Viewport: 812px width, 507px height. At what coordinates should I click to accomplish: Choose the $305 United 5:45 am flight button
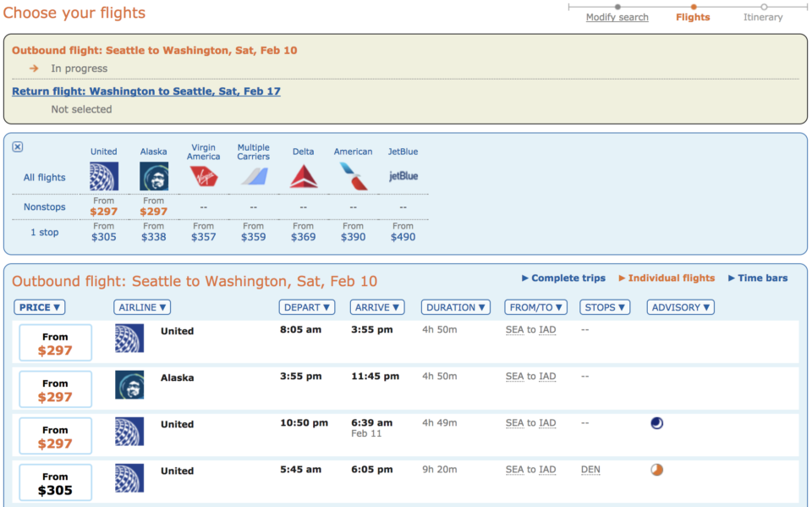(x=56, y=482)
